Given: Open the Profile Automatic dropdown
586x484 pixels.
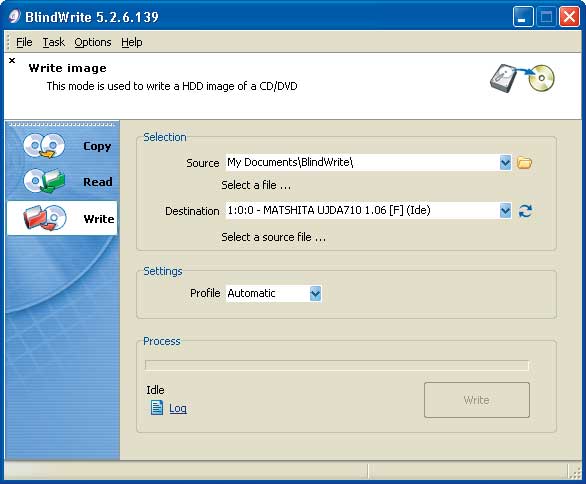Looking at the screenshot, I should tap(315, 294).
